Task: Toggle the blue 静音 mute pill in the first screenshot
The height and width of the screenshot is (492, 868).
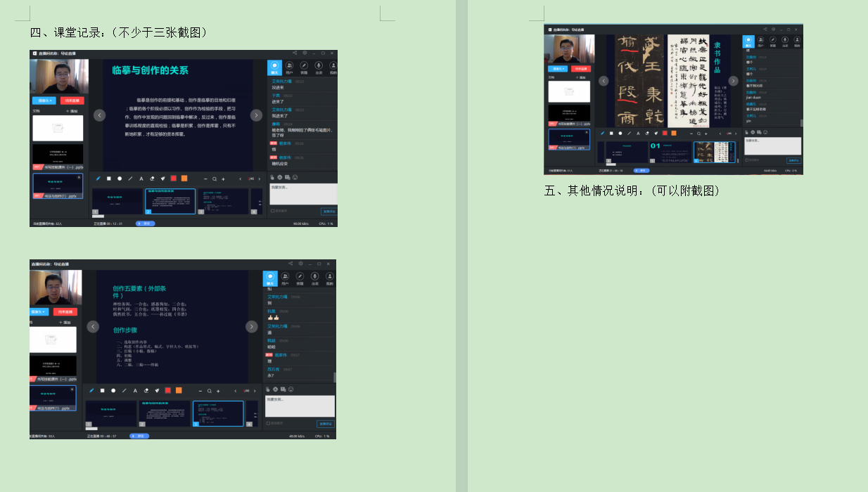Action: 145,224
